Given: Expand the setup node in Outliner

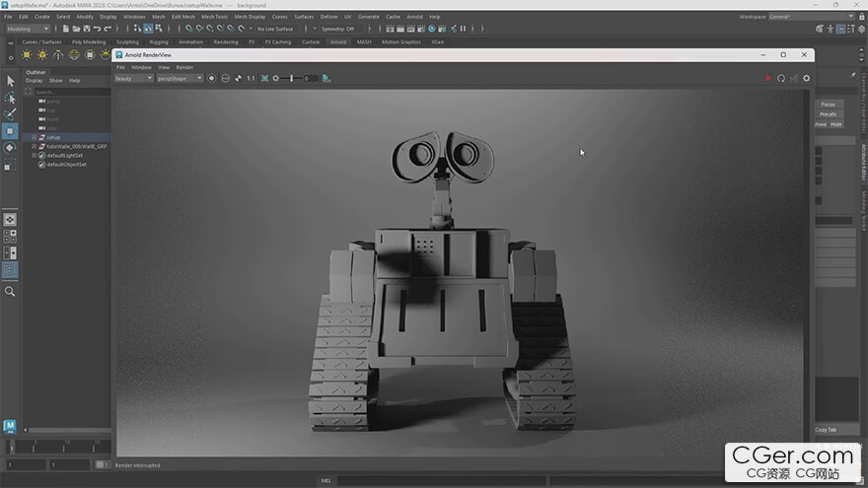Looking at the screenshot, I should [34, 137].
